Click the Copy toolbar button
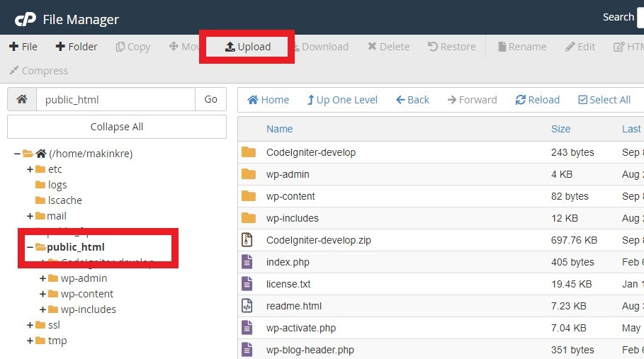Image resolution: width=644 pixels, height=359 pixels. [x=133, y=47]
